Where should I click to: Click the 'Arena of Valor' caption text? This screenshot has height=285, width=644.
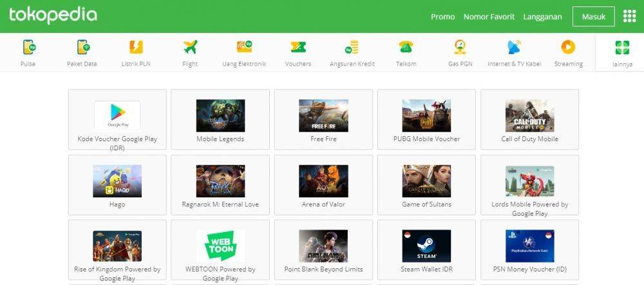click(324, 204)
